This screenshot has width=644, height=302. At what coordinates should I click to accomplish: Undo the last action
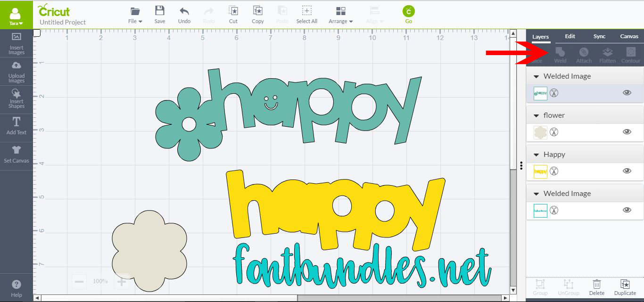pyautogui.click(x=184, y=15)
